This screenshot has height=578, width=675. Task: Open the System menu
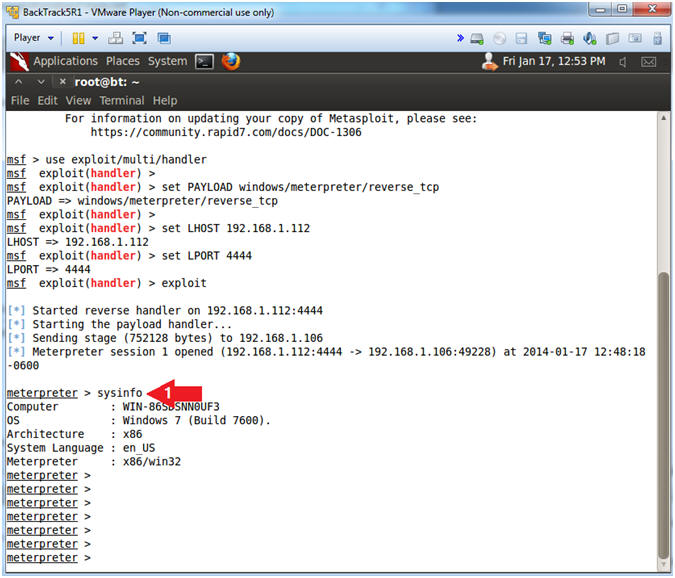point(167,61)
